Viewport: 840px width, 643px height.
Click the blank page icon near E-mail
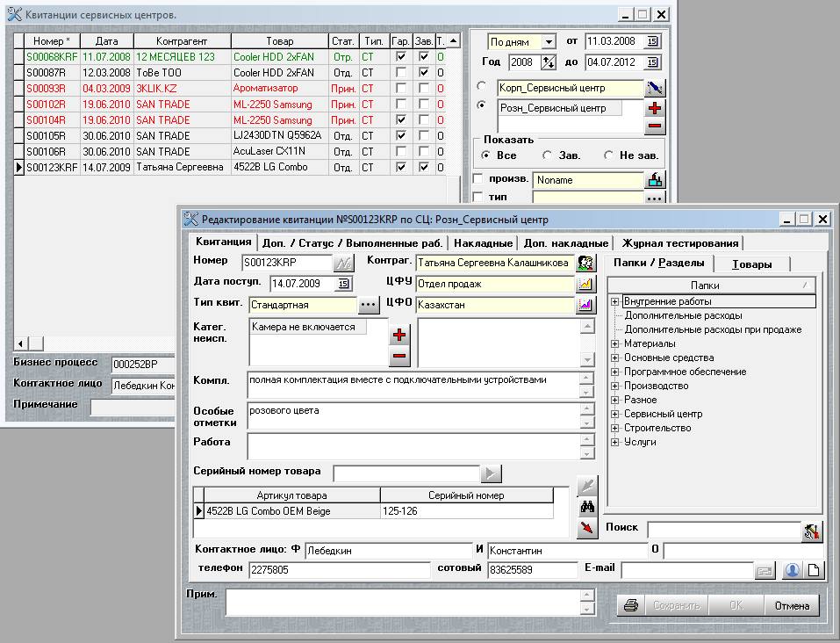click(813, 570)
